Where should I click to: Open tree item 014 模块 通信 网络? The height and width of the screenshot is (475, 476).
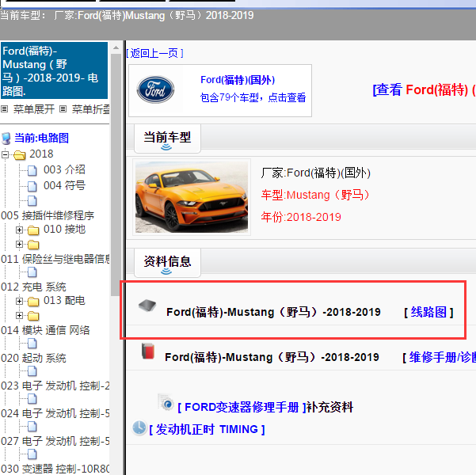pyautogui.click(x=45, y=330)
